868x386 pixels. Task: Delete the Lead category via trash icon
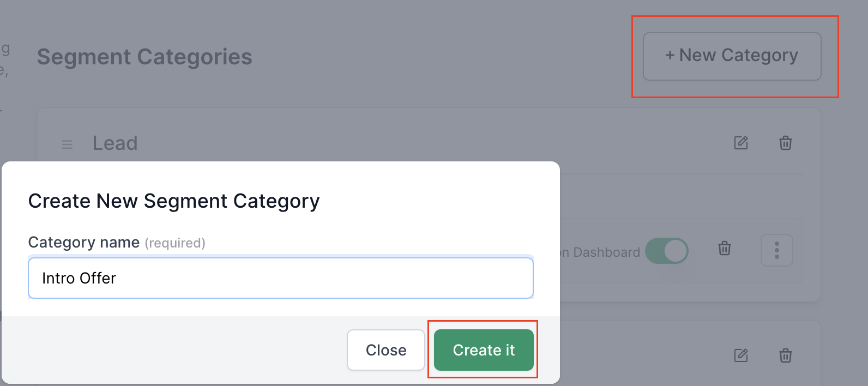(785, 143)
